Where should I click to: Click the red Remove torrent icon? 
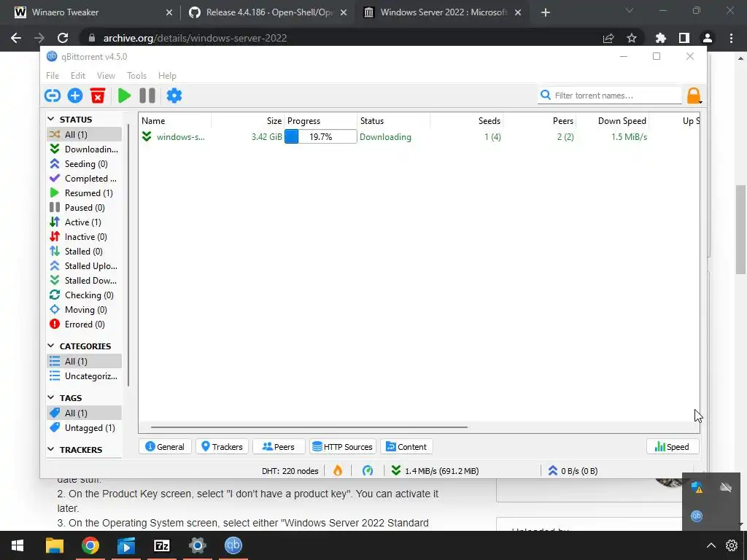click(x=98, y=96)
